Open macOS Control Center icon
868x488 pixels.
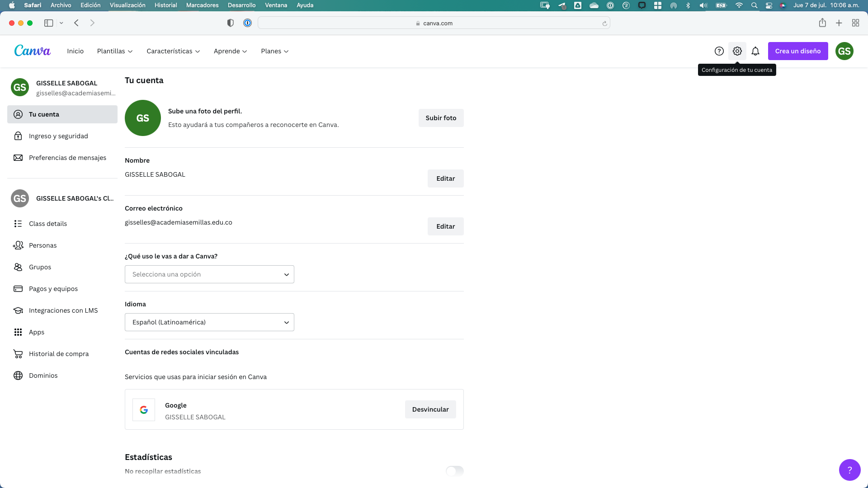[769, 5]
